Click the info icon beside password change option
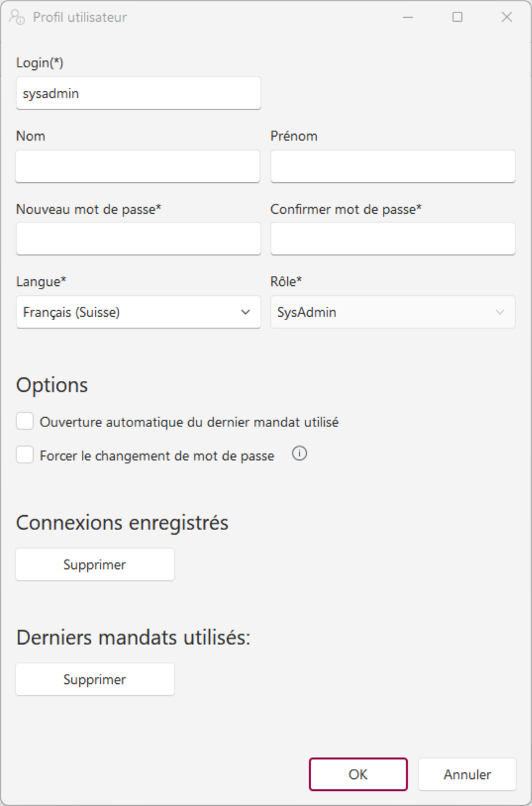Screen dimensions: 532x806 coord(300,454)
